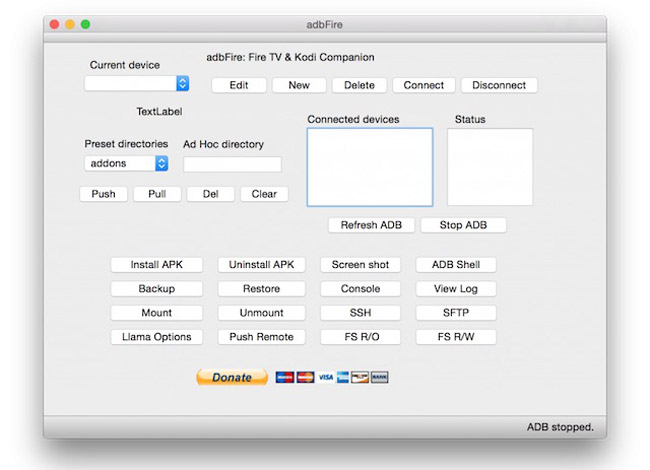Click the Edit device button
The width and height of the screenshot is (650, 470).
pos(239,85)
